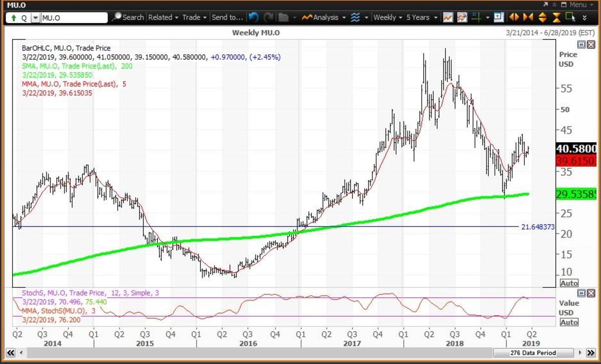Minimize the price chart pane
Image resolution: width=601 pixels, height=364 pixels.
581,45
